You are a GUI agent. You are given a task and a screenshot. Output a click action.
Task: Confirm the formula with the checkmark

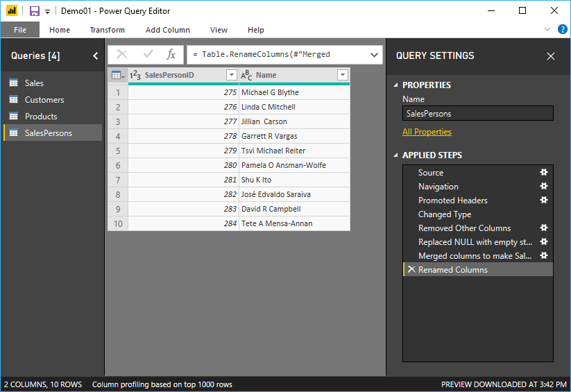coord(148,55)
